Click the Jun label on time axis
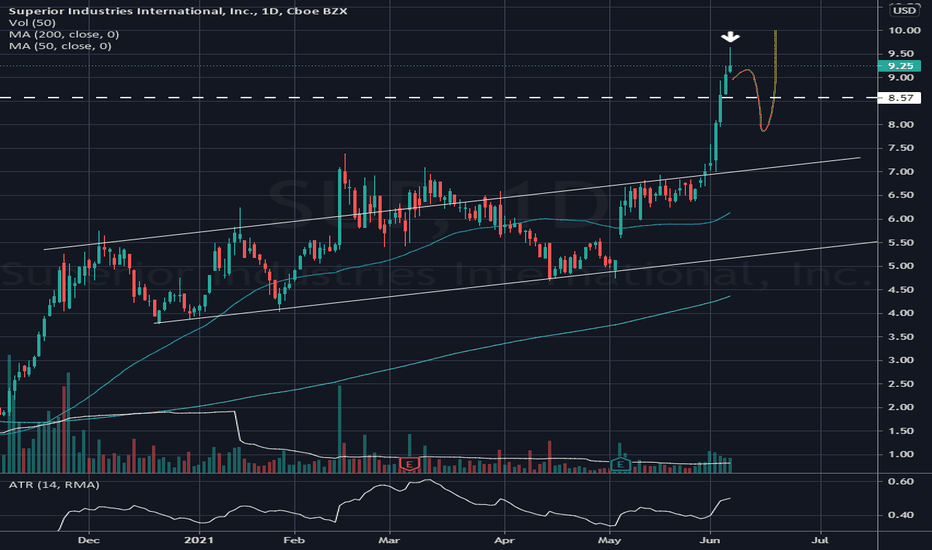The width and height of the screenshot is (932, 550). (710, 540)
